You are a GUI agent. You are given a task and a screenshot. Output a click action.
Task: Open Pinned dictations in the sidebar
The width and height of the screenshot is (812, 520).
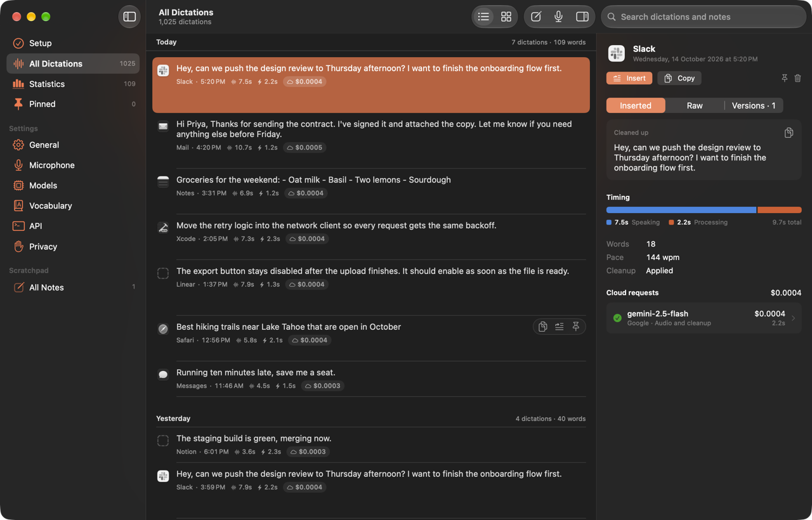click(x=73, y=104)
